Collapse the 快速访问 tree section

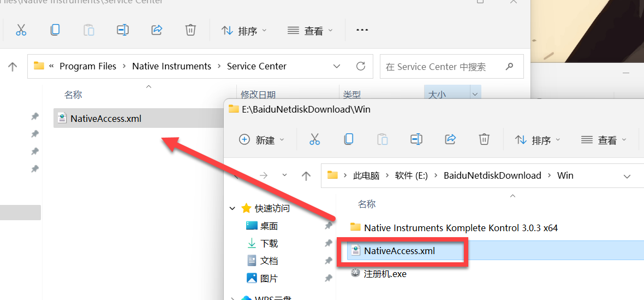click(232, 208)
